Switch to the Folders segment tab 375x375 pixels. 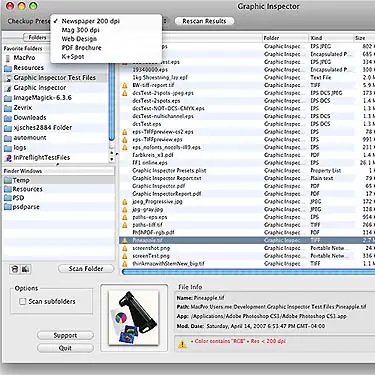click(37, 37)
